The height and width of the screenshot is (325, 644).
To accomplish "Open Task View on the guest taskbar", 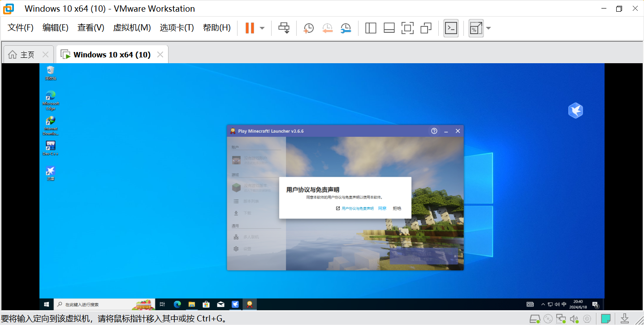I will click(x=162, y=304).
